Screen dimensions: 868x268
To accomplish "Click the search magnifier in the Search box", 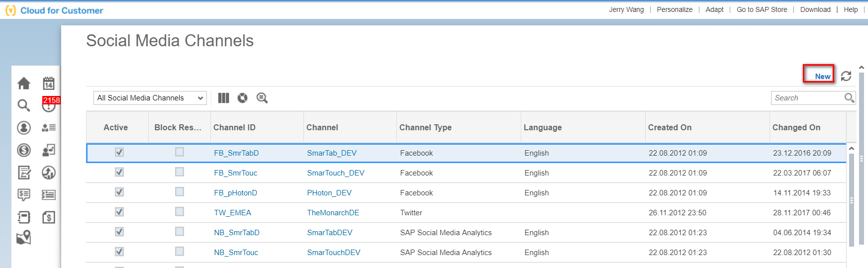I will [x=849, y=98].
